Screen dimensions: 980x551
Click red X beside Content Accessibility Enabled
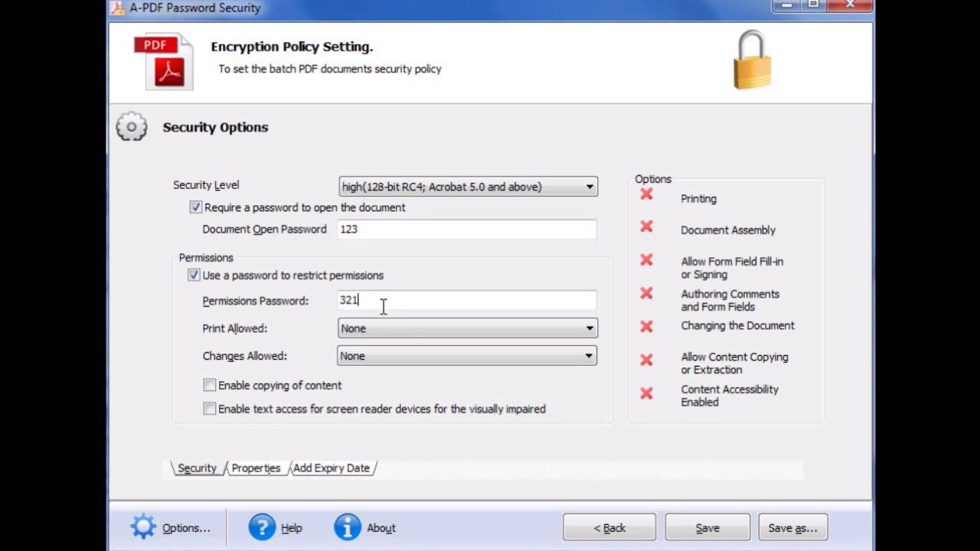[647, 393]
